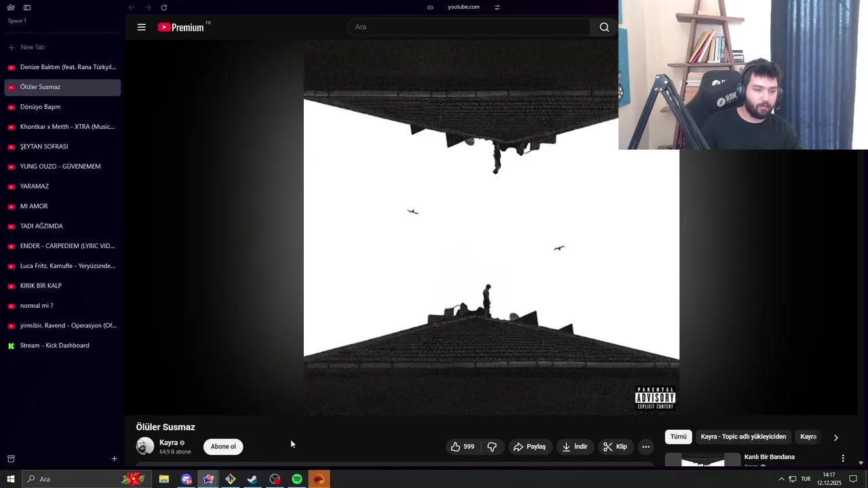The width and height of the screenshot is (868, 488).
Task: Copy page link via the link icon
Action: point(430,7)
